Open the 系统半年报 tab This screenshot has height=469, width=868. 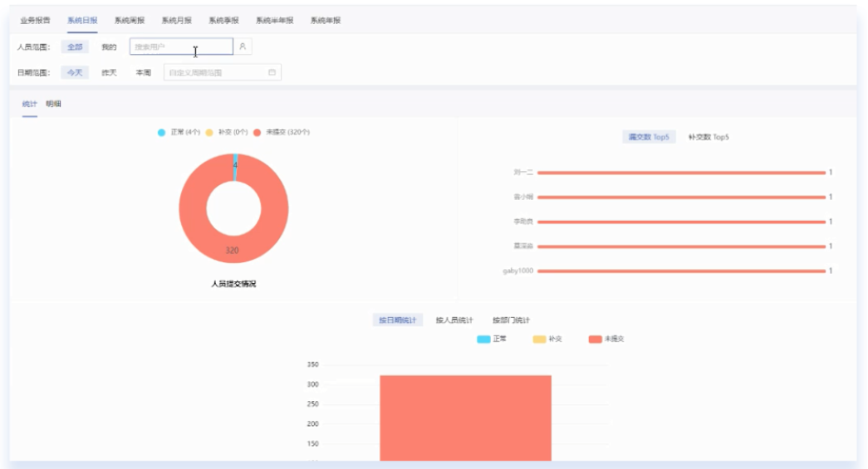coord(274,20)
